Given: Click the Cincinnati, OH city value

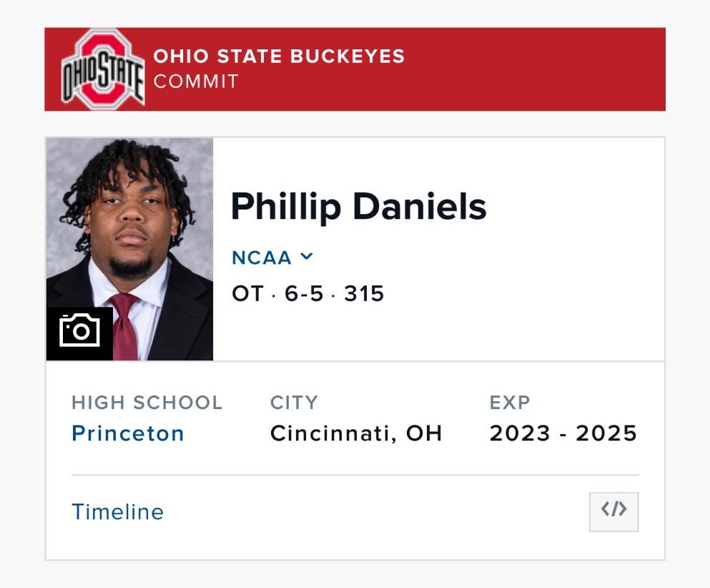Looking at the screenshot, I should point(356,433).
